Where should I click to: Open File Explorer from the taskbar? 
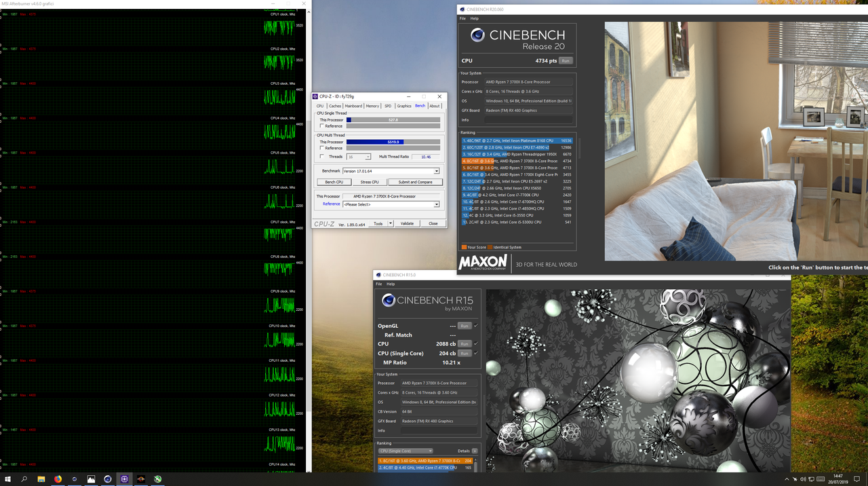point(41,479)
